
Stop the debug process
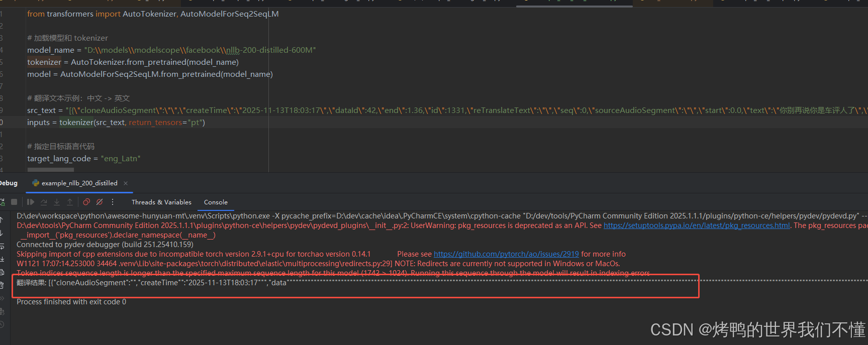[x=14, y=202]
